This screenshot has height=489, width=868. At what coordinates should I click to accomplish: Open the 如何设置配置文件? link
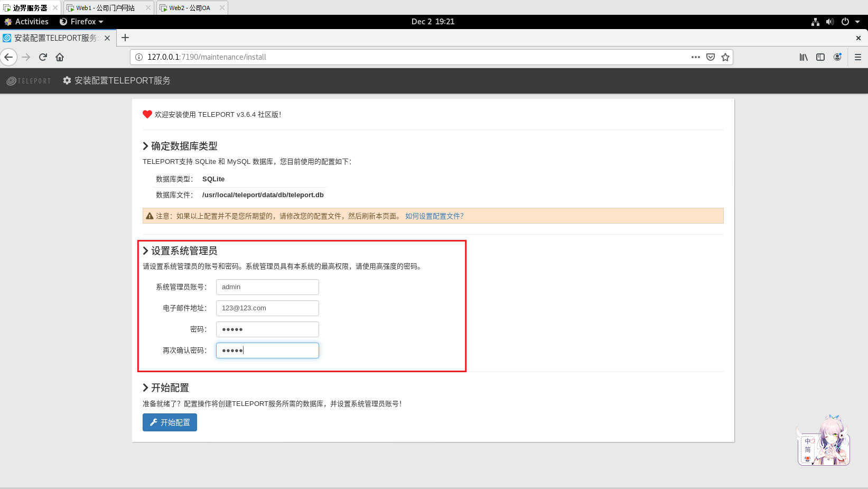tap(434, 216)
